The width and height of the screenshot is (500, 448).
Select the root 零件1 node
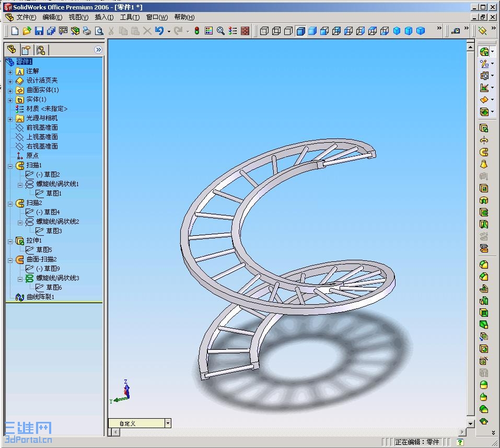tap(24, 62)
